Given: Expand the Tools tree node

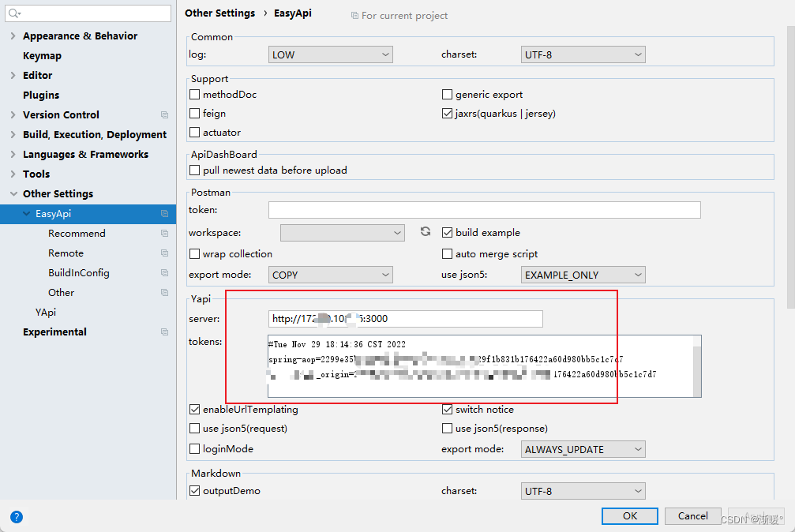Looking at the screenshot, I should click(13, 174).
